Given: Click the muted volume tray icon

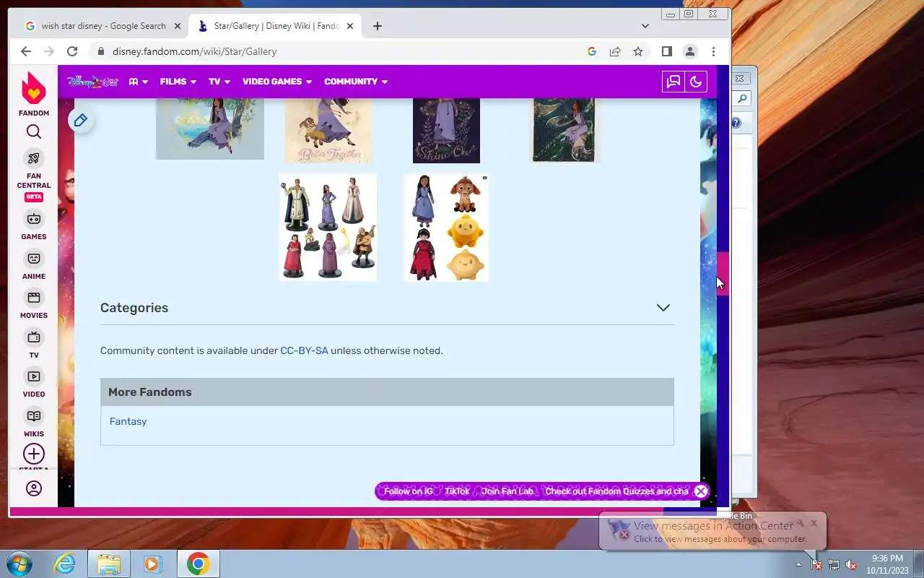Looking at the screenshot, I should pos(852,564).
